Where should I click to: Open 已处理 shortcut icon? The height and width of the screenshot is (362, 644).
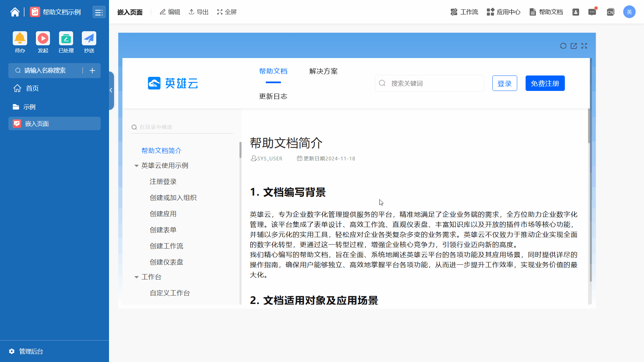pos(66,38)
